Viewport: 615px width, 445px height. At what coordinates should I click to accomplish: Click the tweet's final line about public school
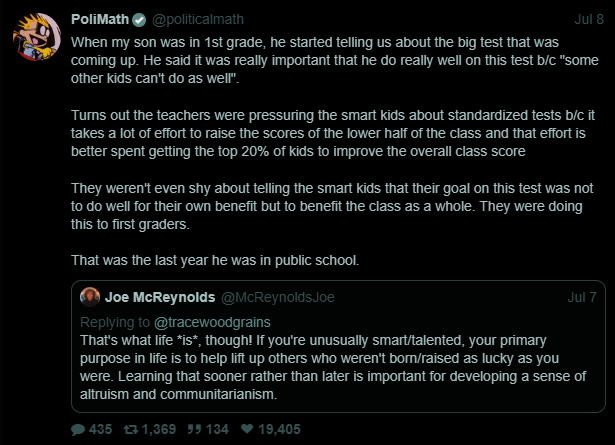tap(215, 260)
